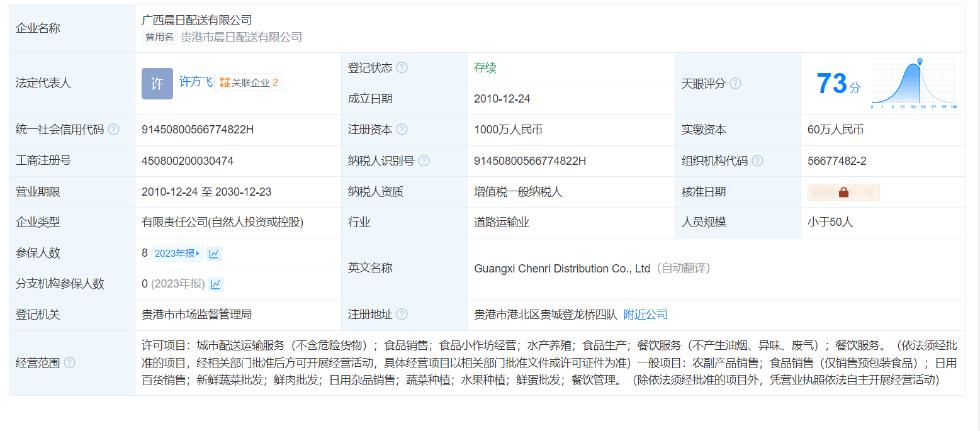Click company type 有限责任公司(自然人投资或控股)
The height and width of the screenshot is (431, 980).
coord(222,222)
